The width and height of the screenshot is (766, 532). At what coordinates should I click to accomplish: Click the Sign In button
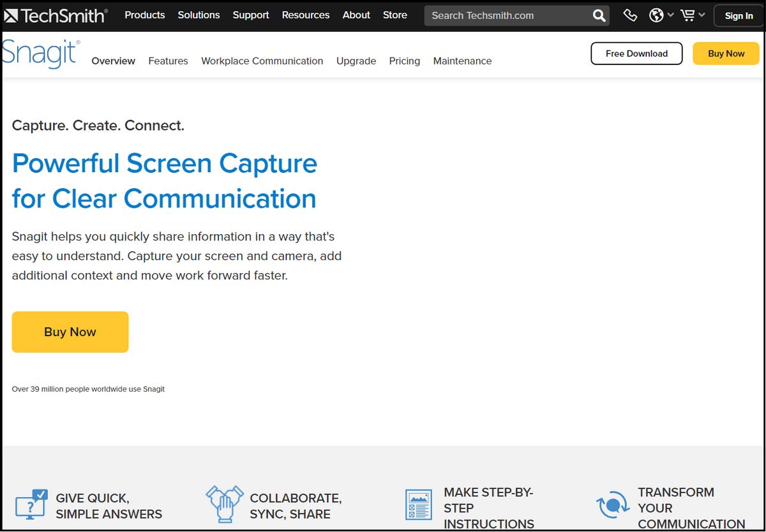[739, 16]
